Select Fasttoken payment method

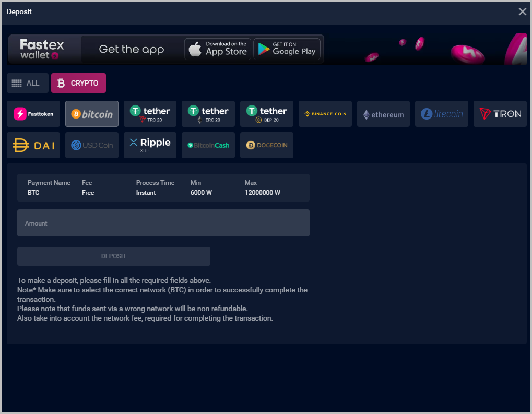pyautogui.click(x=33, y=114)
